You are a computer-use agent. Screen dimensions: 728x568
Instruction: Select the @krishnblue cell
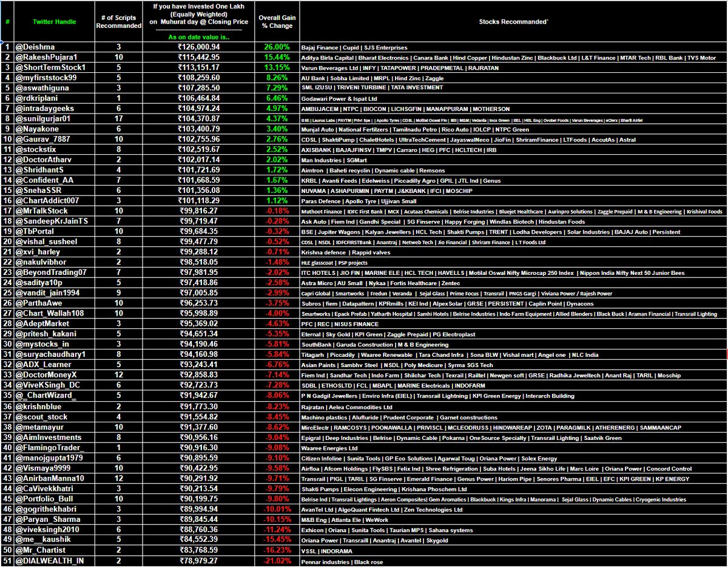[x=53, y=406]
